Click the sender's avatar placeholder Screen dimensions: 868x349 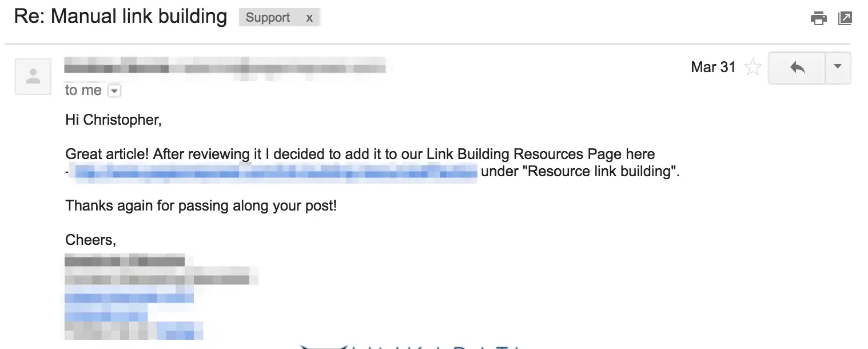pyautogui.click(x=33, y=77)
